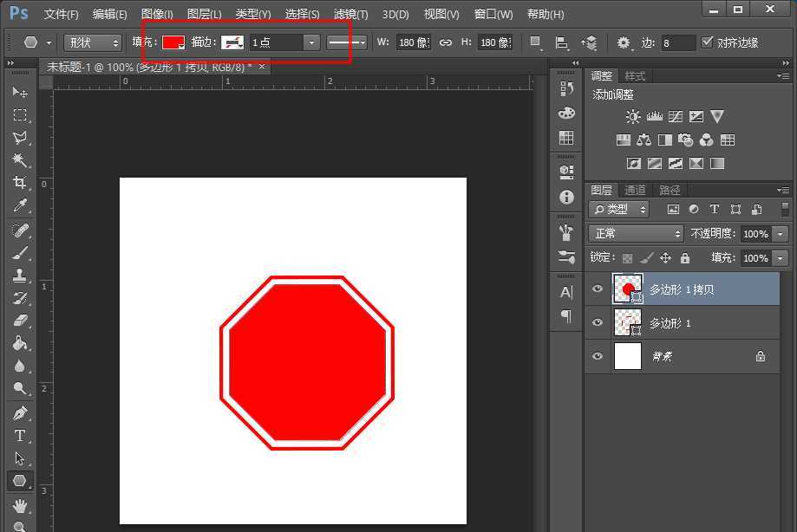The height and width of the screenshot is (532, 797).
Task: Select the Eyedropper tool
Action: 19,206
